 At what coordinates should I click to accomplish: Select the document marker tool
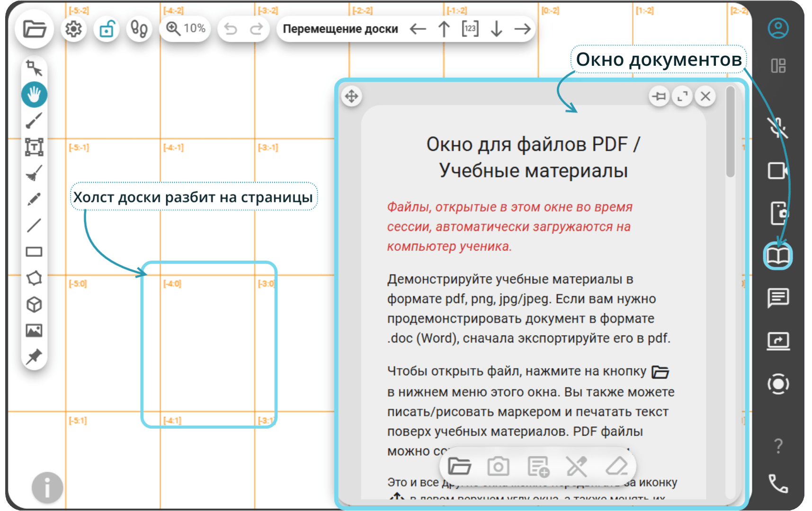[x=577, y=467]
